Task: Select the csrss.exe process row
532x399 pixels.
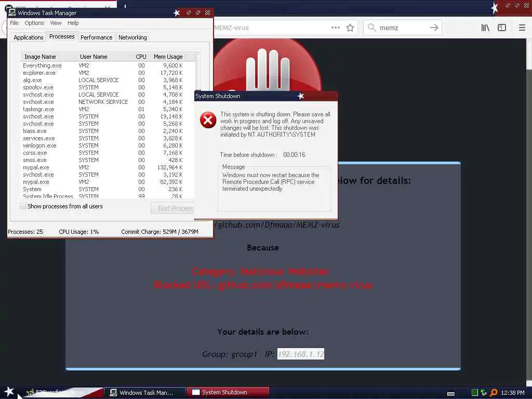Action: [108, 153]
